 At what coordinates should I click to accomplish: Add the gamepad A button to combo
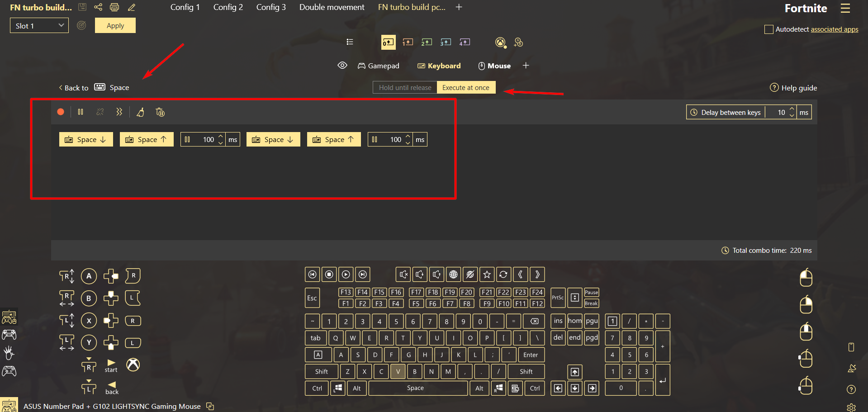(89, 276)
